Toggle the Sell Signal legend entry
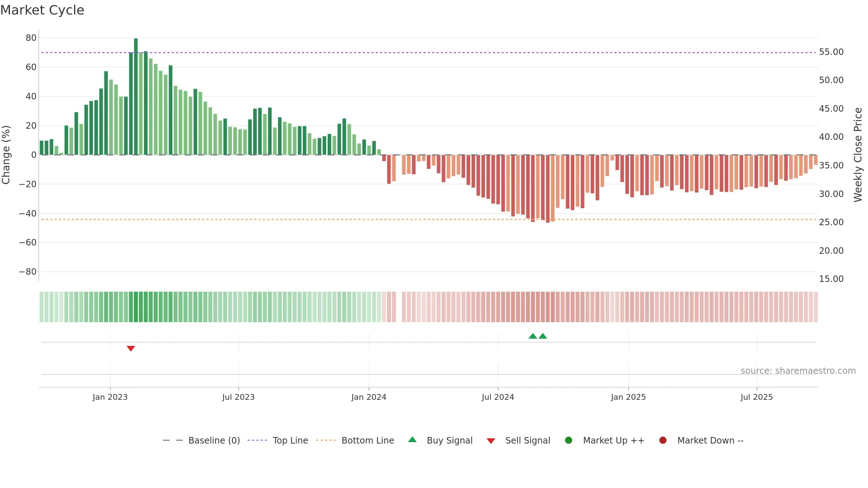The height and width of the screenshot is (488, 868). point(518,440)
